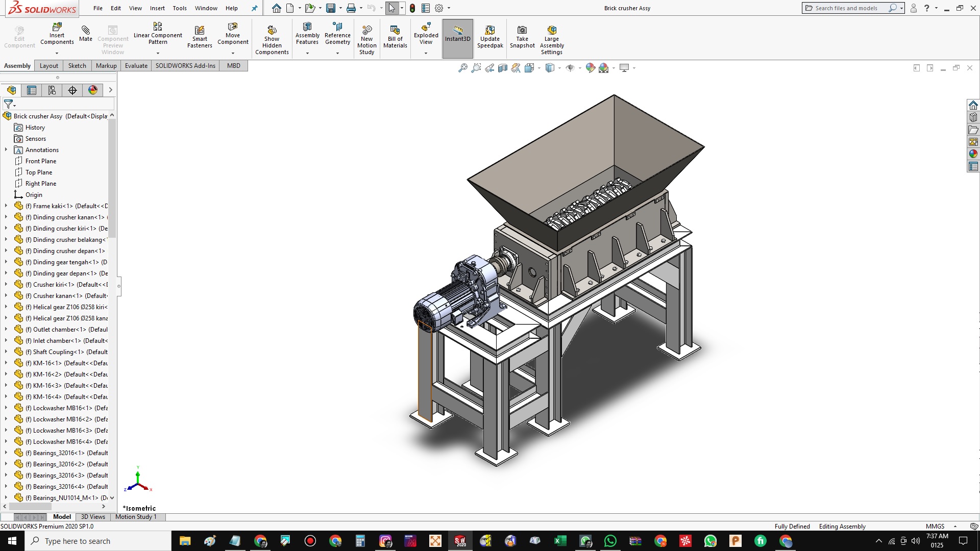
Task: Switch to the Evaluate tab
Action: (136, 66)
